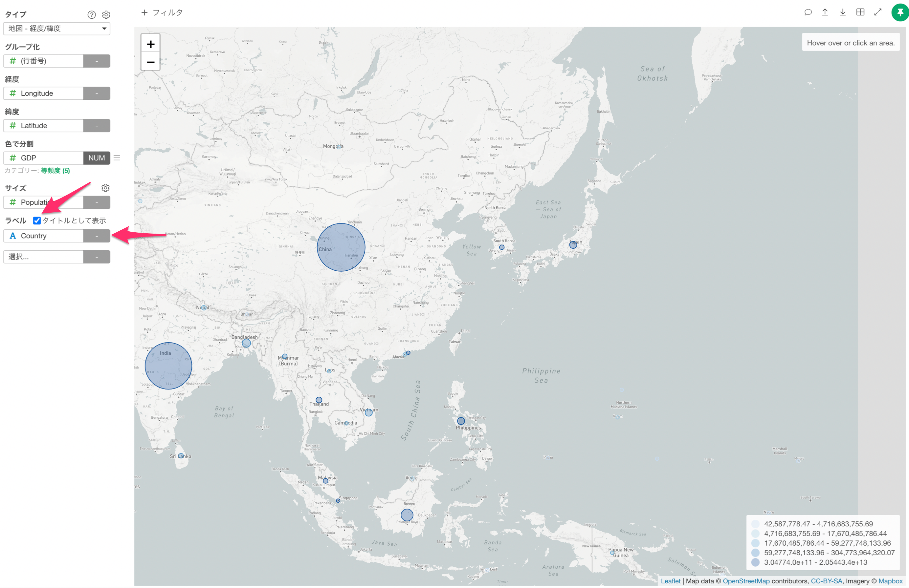Click function button beside Population
909x588 pixels.
click(97, 202)
